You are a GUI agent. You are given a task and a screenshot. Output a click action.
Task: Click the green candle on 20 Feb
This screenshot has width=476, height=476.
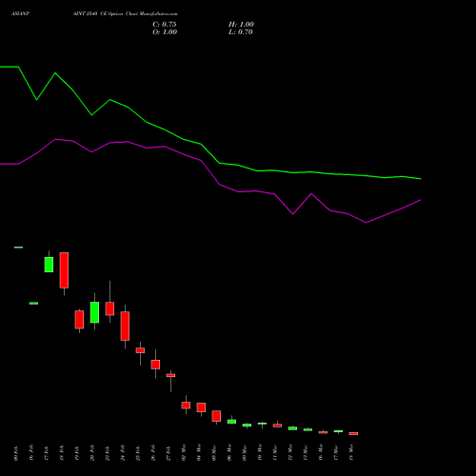pyautogui.click(x=94, y=312)
